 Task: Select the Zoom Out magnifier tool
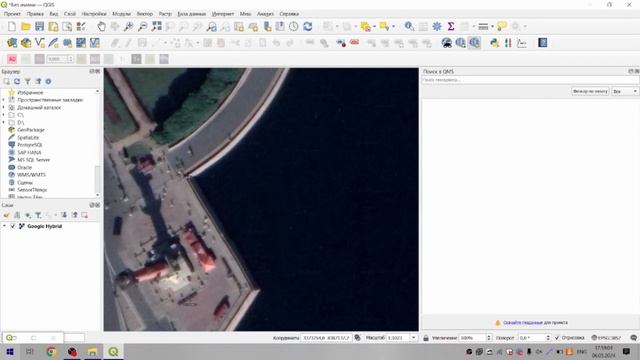coord(142,27)
